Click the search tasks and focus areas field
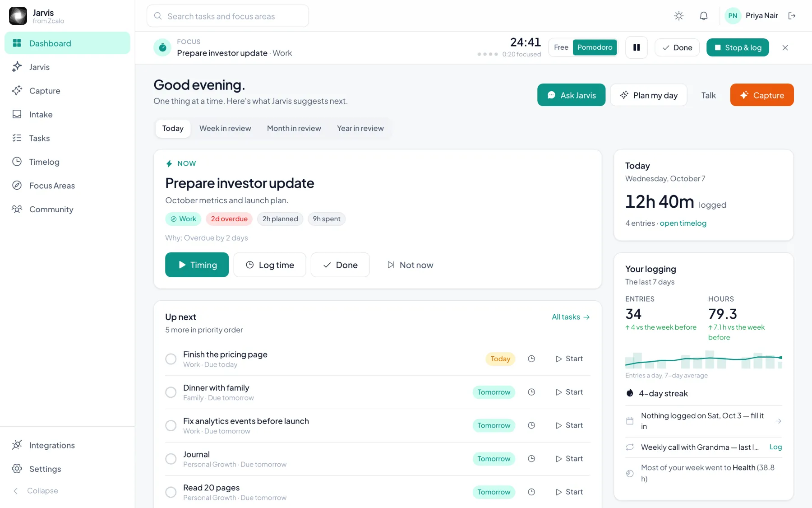The image size is (812, 508). click(228, 16)
